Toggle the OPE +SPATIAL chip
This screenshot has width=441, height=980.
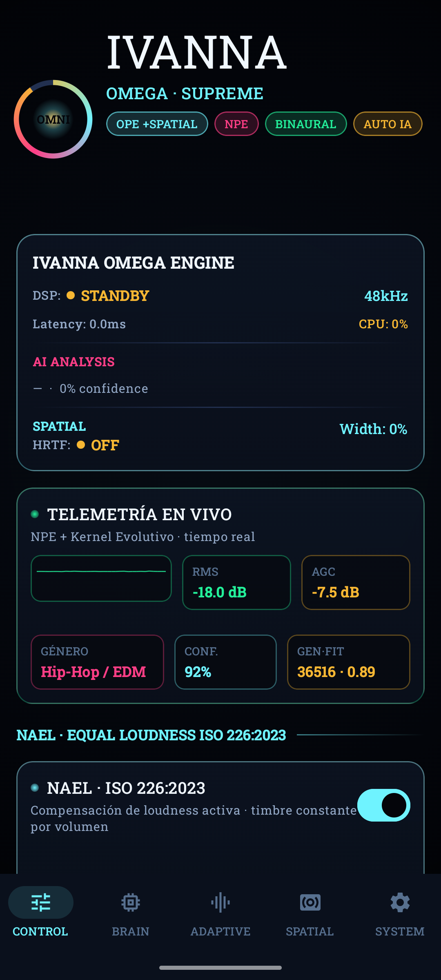click(157, 124)
